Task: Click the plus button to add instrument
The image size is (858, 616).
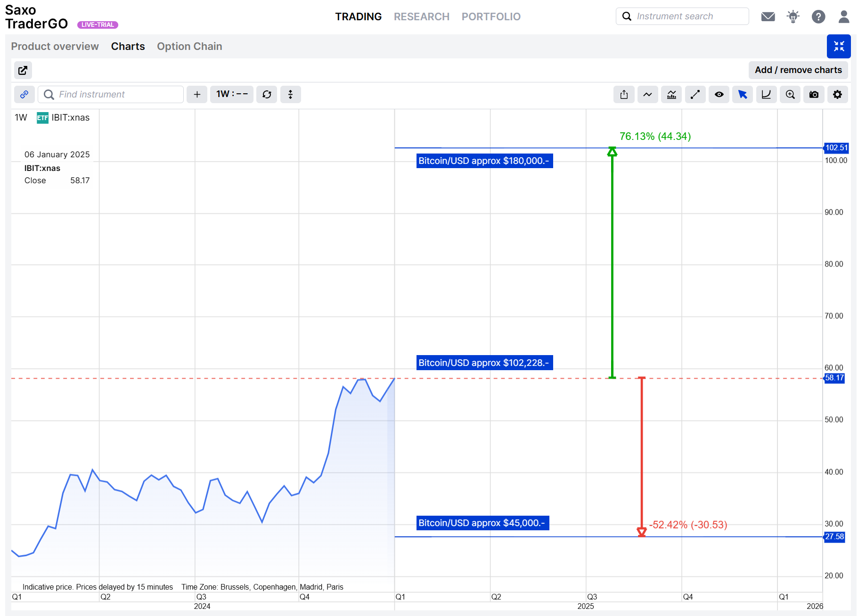Action: pyautogui.click(x=197, y=95)
